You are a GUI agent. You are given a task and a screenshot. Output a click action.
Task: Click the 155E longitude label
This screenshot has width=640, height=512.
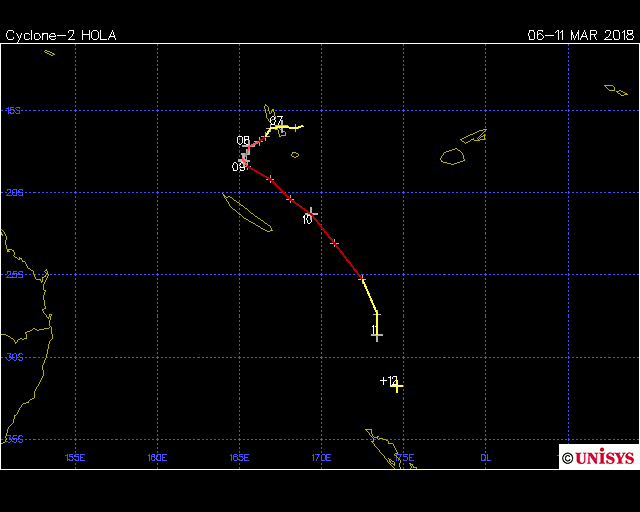pos(74,458)
